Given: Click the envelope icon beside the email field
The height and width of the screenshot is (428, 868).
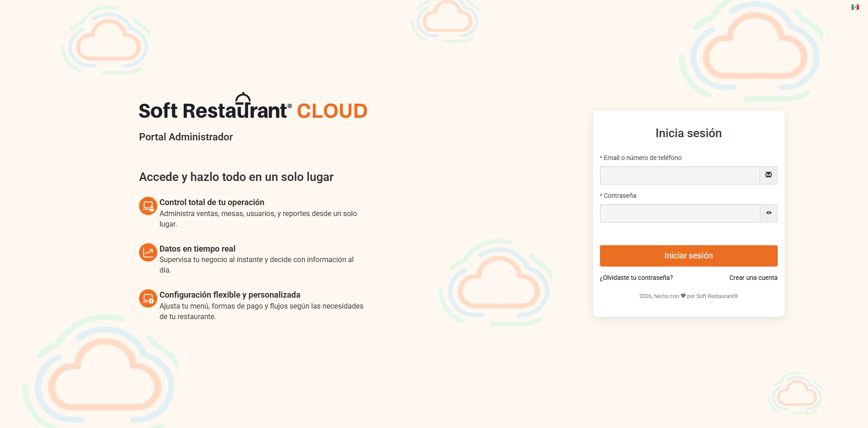Looking at the screenshot, I should pos(769,175).
